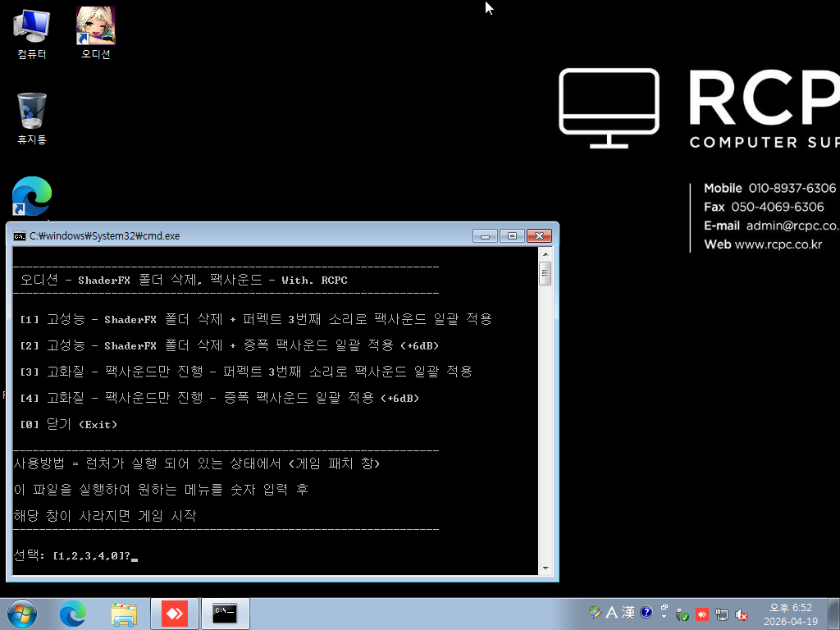Minimize the cmd.exe window
840x630 pixels.
(486, 235)
